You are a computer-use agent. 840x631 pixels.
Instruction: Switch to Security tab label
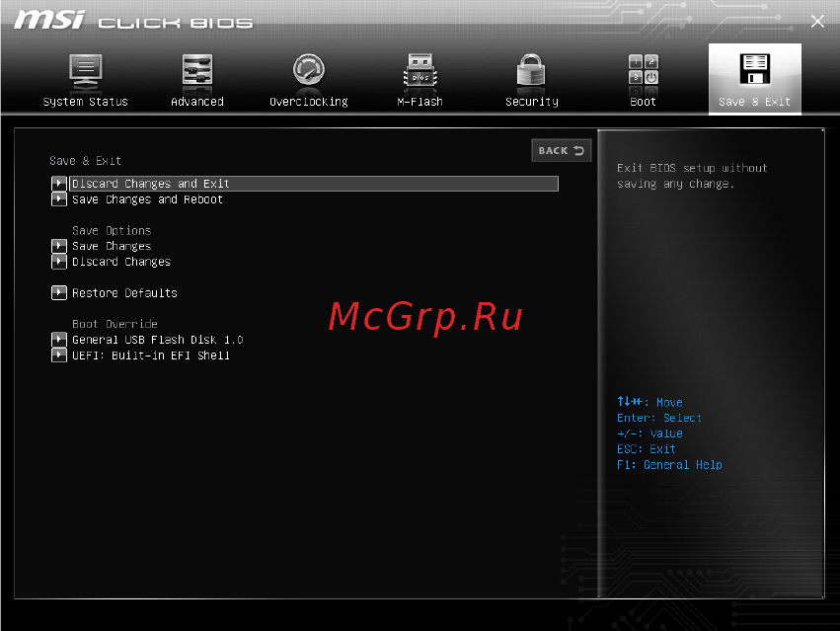[532, 102]
